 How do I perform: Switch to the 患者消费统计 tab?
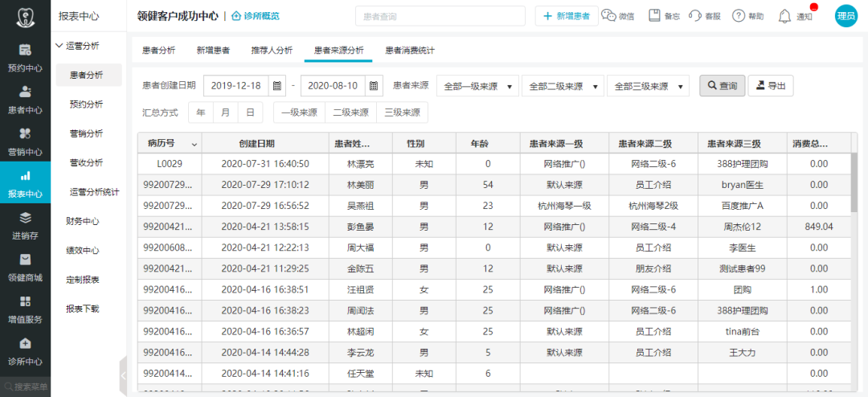410,51
